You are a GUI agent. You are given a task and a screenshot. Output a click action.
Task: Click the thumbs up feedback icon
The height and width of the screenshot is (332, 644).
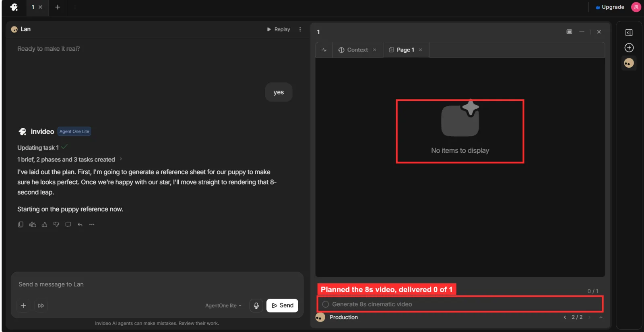pyautogui.click(x=44, y=224)
